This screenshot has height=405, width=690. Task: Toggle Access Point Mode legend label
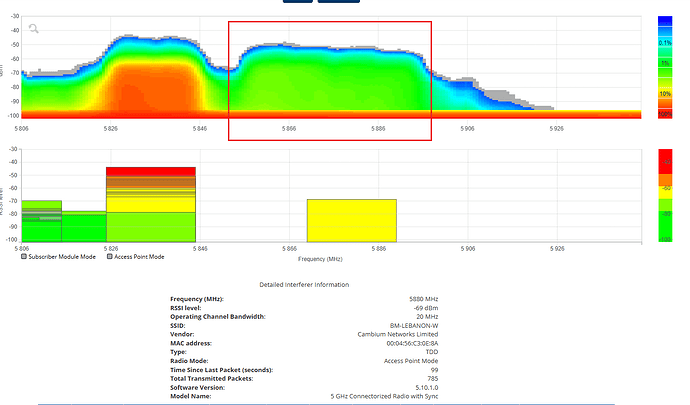click(x=142, y=256)
